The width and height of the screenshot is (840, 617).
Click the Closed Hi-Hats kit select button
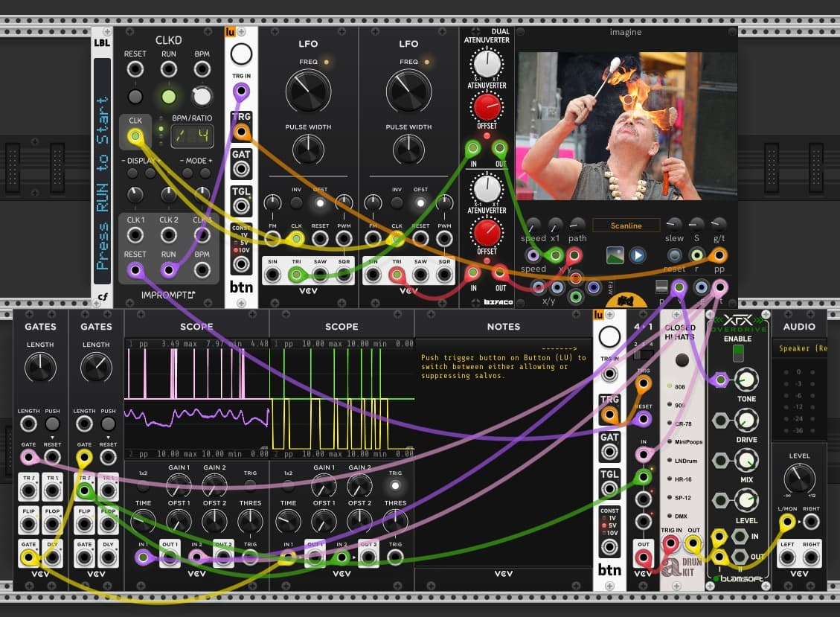click(x=682, y=361)
